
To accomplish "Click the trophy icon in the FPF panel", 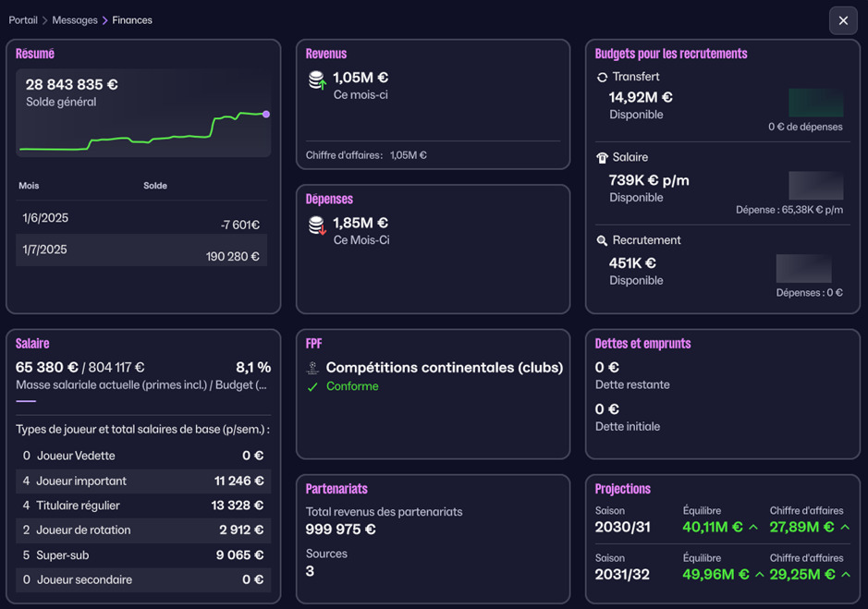I will tap(312, 368).
